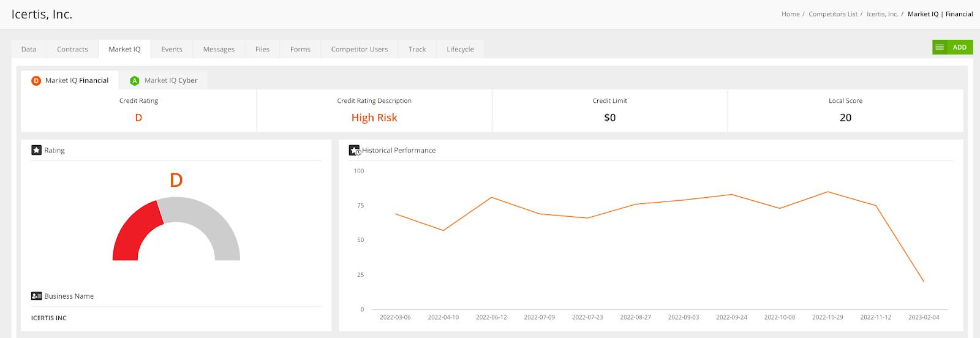Select the Market IQ Financial sub-tab
Screen dimensions: 980x338
click(70, 80)
